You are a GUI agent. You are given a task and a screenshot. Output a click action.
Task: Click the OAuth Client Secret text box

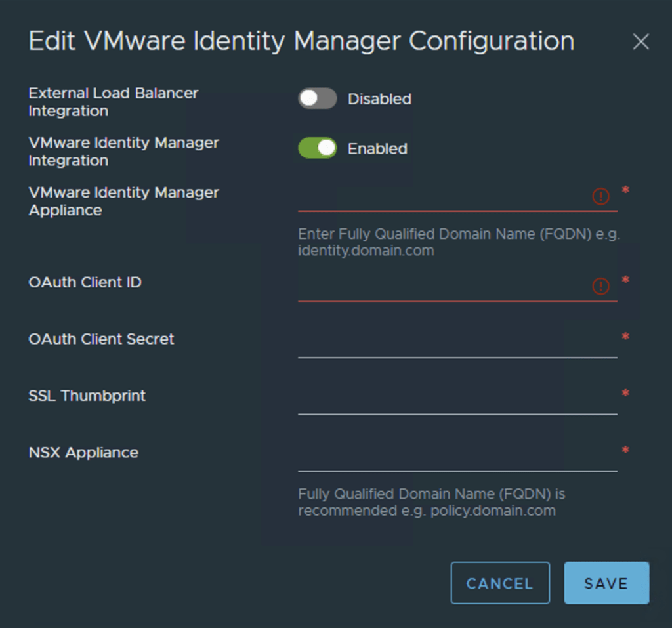457,344
